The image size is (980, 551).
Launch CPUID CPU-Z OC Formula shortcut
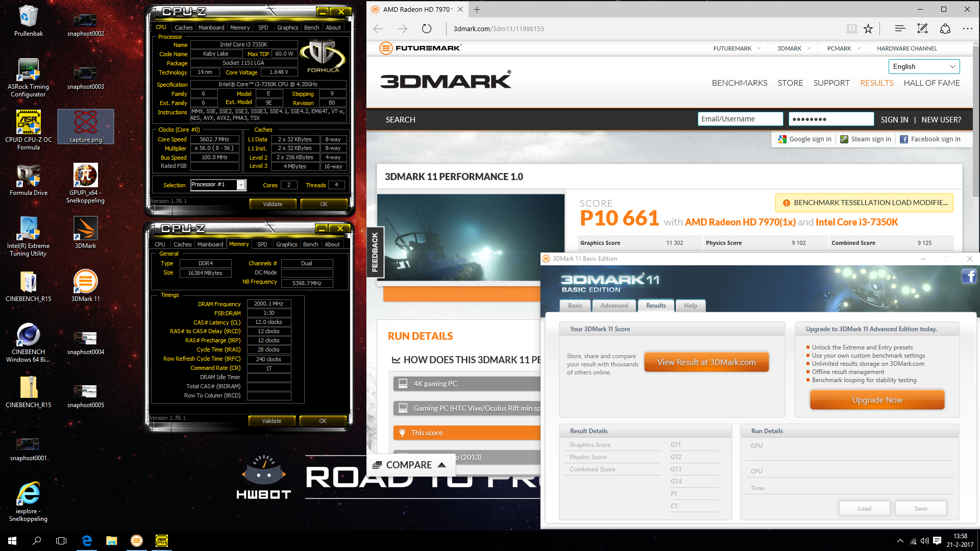click(28, 131)
